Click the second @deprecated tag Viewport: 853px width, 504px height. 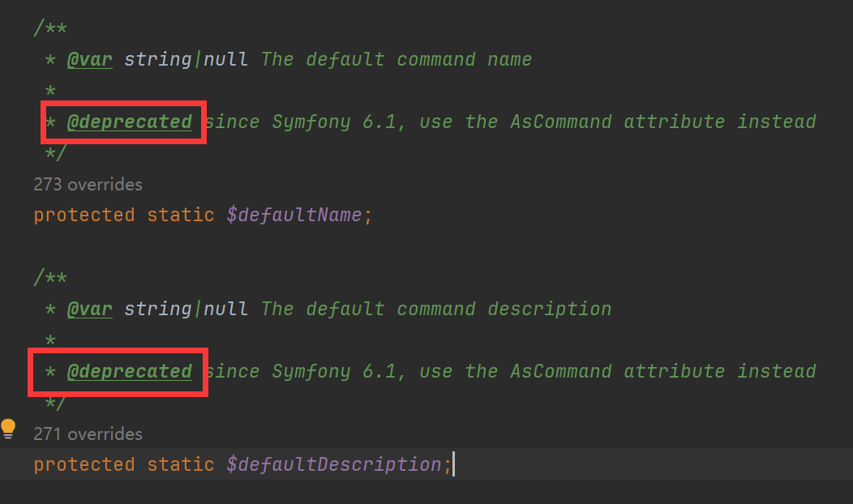coord(130,371)
